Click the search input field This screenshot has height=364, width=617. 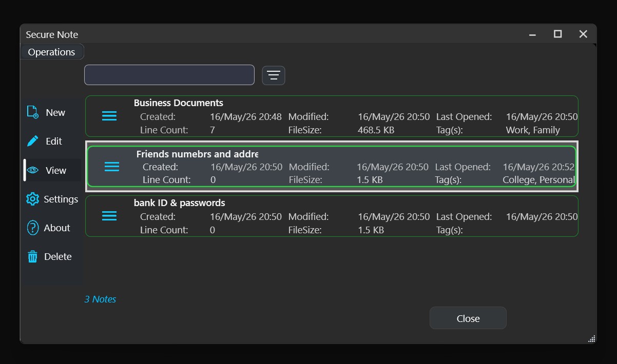169,75
